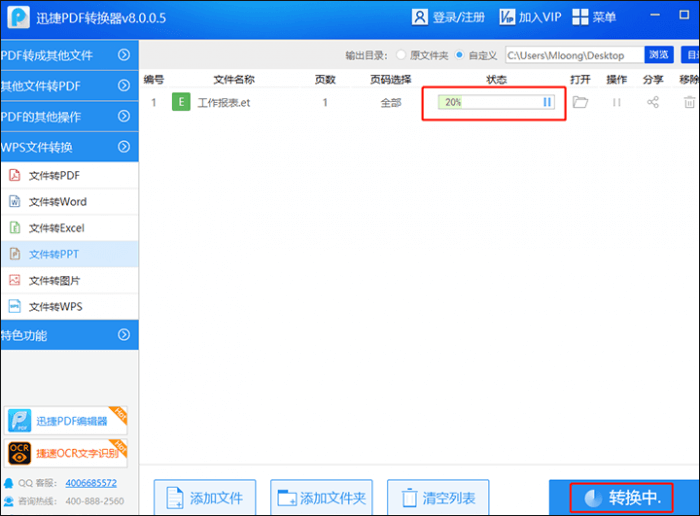700x516 pixels.
Task: Click 登录/注册 text link
Action: coord(458,17)
